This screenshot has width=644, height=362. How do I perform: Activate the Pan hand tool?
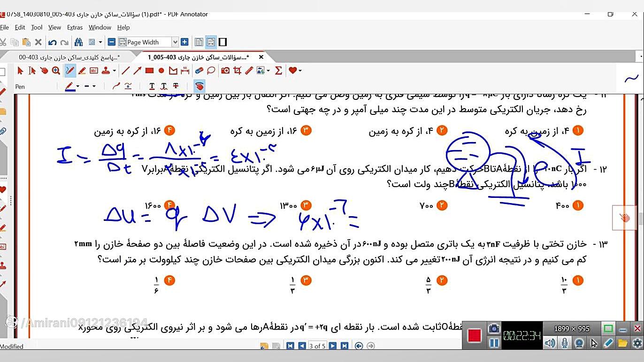point(44,71)
